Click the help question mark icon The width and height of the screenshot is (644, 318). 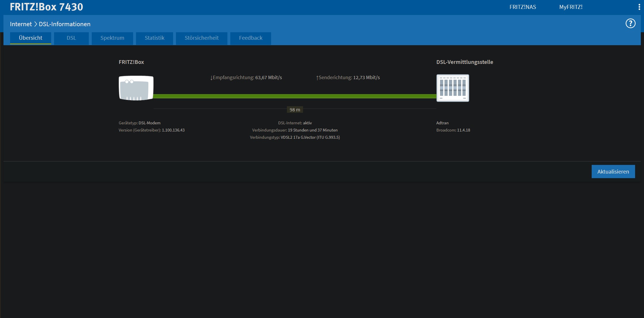pyautogui.click(x=630, y=23)
